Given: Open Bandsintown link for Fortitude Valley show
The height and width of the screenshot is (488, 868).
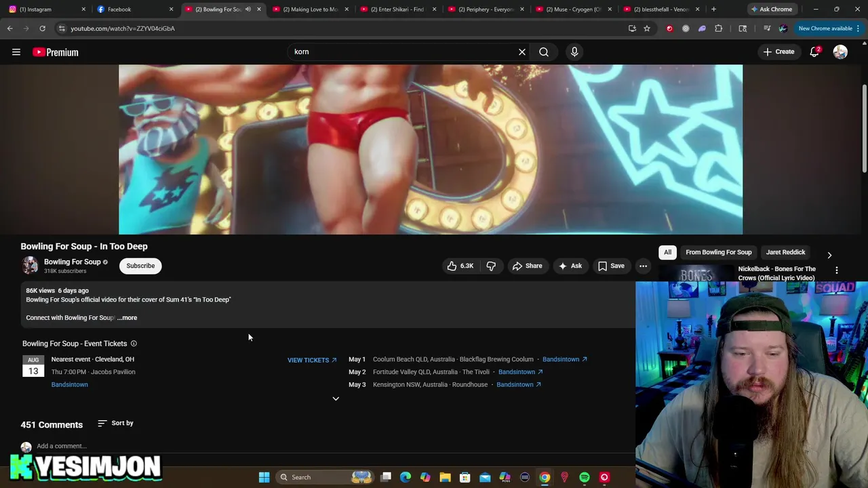Looking at the screenshot, I should (x=520, y=371).
